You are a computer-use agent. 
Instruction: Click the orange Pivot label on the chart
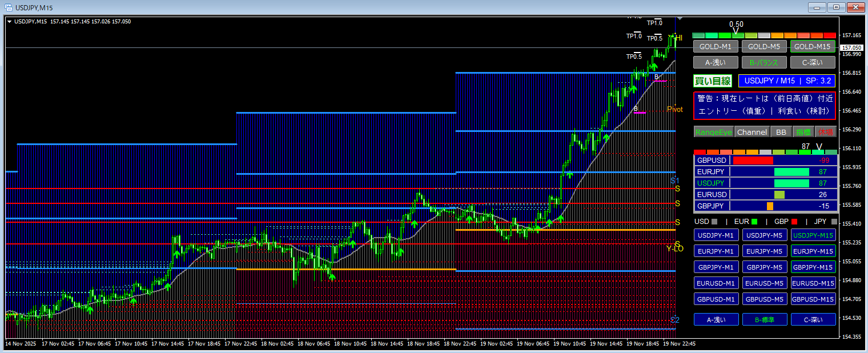click(674, 109)
